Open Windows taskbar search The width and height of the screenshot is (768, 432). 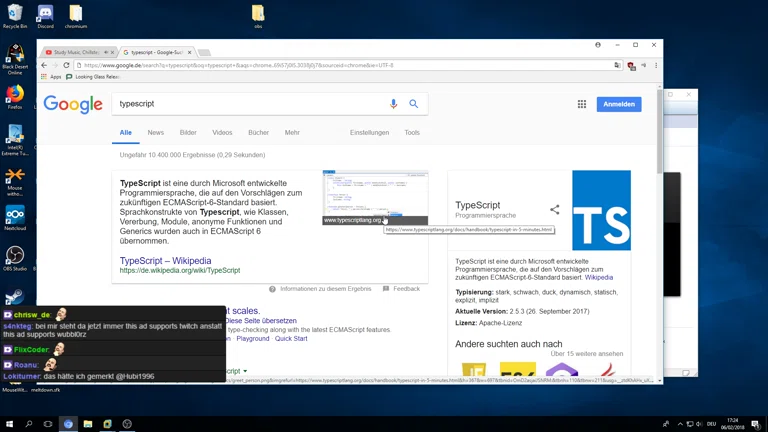[x=28, y=424]
